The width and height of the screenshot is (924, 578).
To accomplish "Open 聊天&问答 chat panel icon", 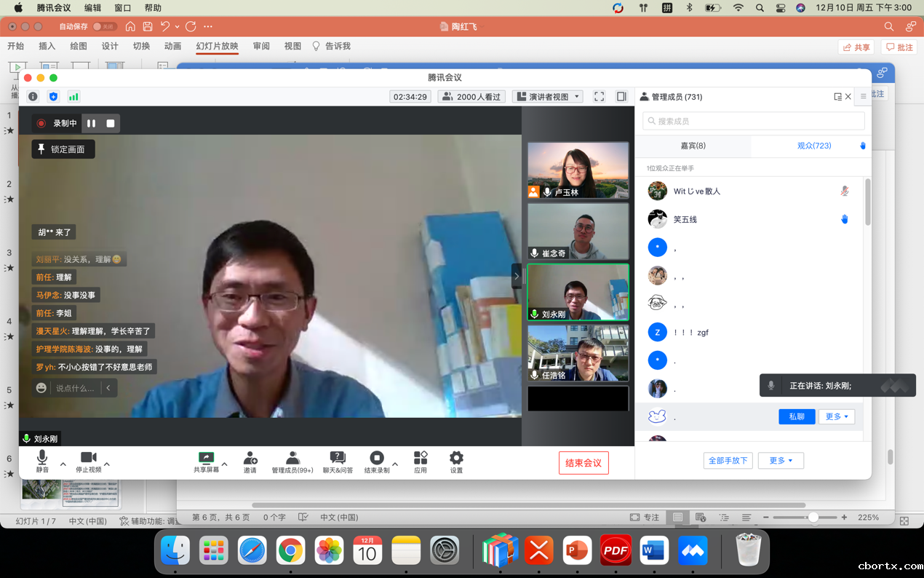I will [338, 458].
